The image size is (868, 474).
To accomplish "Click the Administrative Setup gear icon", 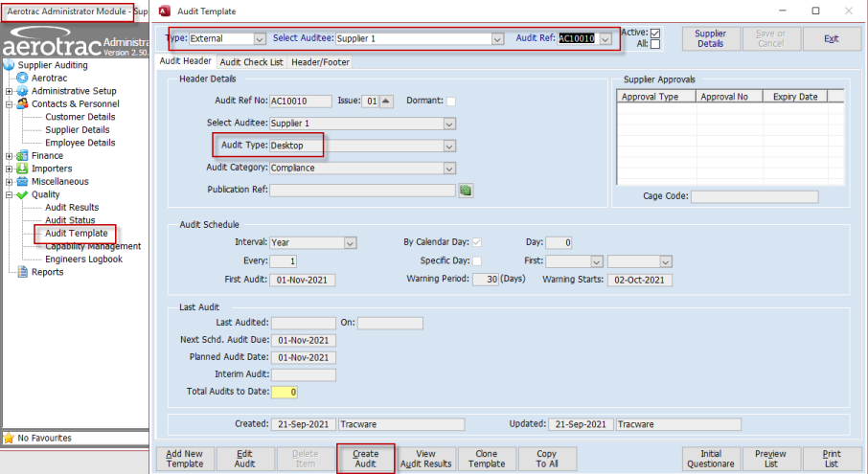I will point(23,91).
